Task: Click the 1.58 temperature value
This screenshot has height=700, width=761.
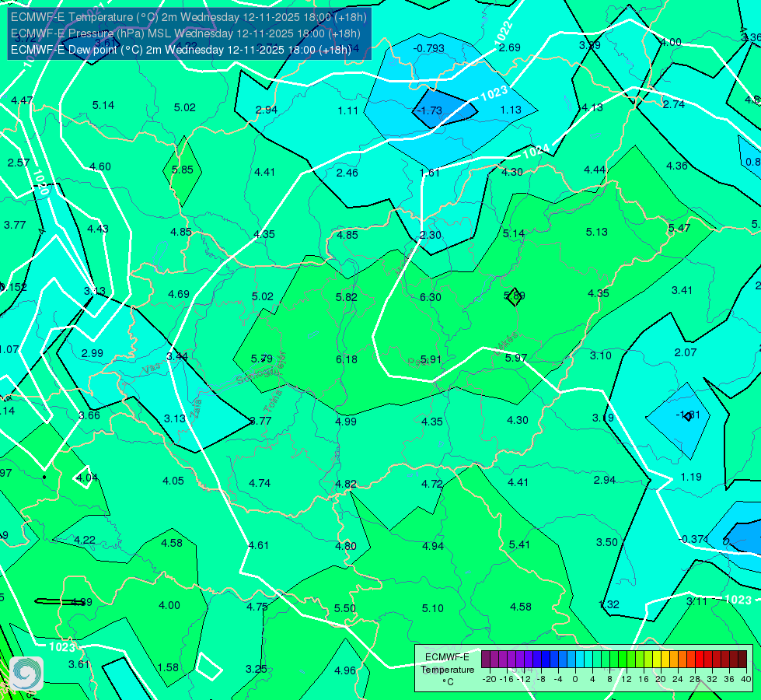Action: coord(168,668)
